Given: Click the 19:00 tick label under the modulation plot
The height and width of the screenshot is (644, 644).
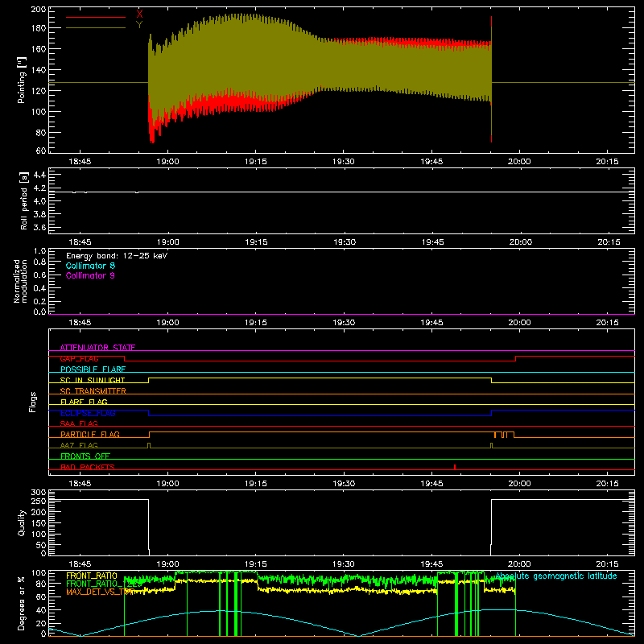Looking at the screenshot, I should click(x=167, y=323).
